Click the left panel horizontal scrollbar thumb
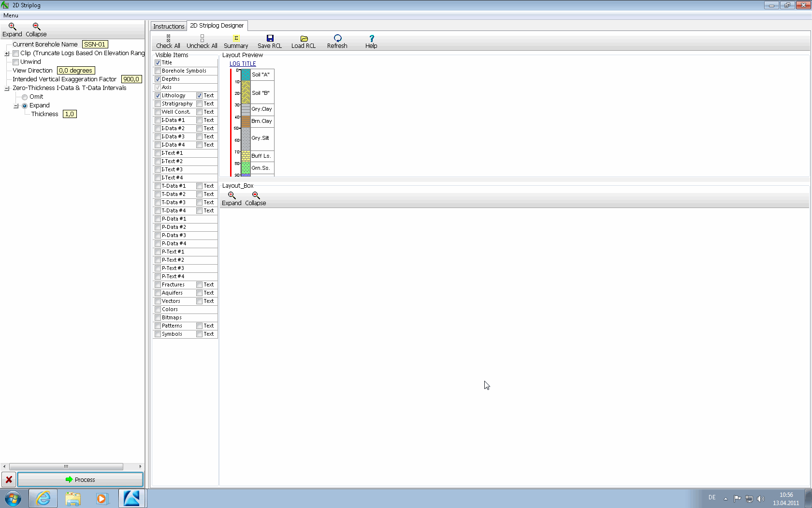 point(66,466)
